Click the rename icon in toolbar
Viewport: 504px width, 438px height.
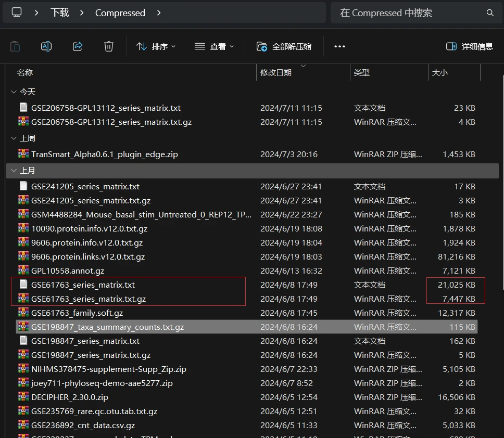pyautogui.click(x=46, y=47)
